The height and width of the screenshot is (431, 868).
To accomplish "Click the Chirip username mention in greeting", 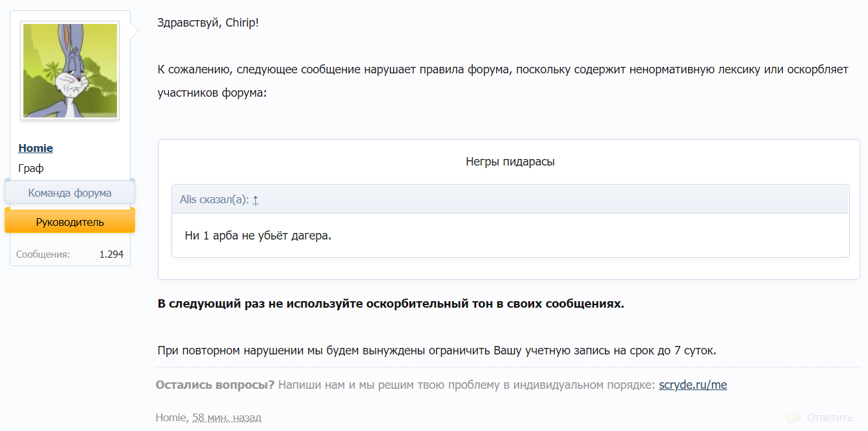I will 239,21.
